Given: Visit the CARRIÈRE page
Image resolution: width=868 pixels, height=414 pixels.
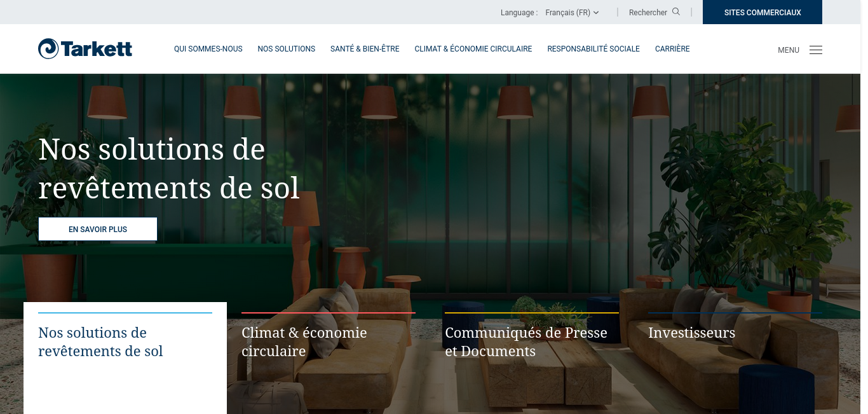Looking at the screenshot, I should click(x=672, y=49).
